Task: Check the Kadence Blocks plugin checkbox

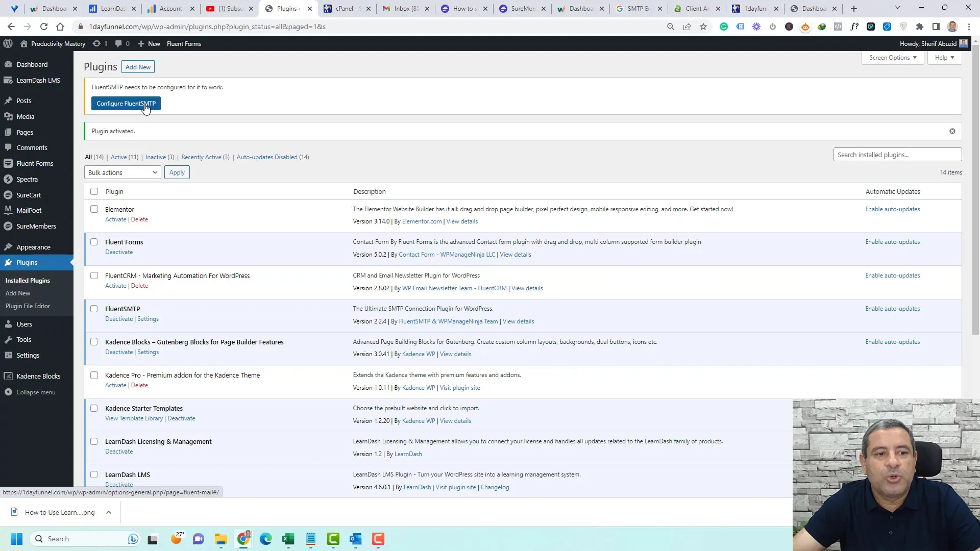Action: click(94, 342)
